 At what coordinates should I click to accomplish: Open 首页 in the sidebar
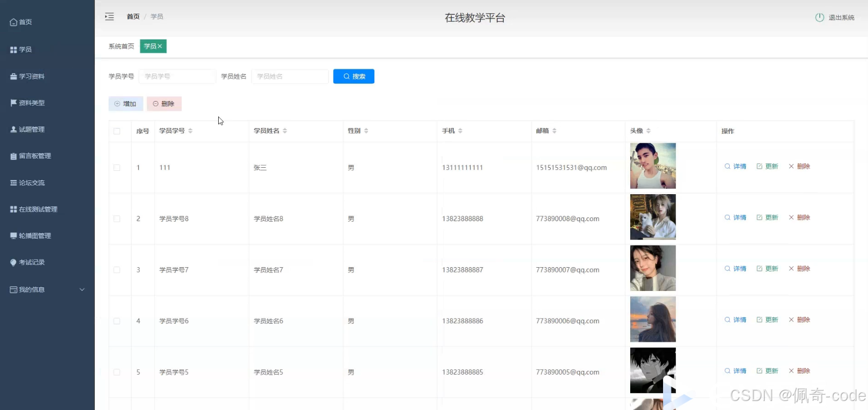point(21,22)
